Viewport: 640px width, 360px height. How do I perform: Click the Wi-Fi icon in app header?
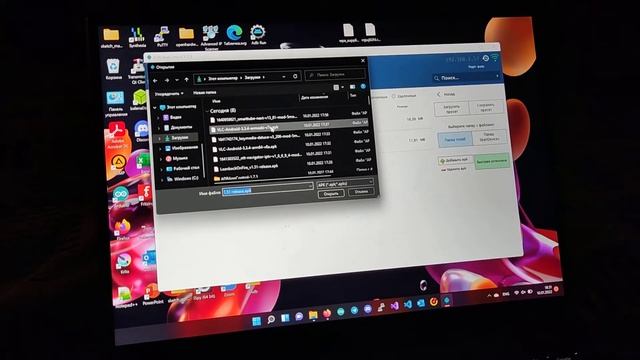pos(495,58)
